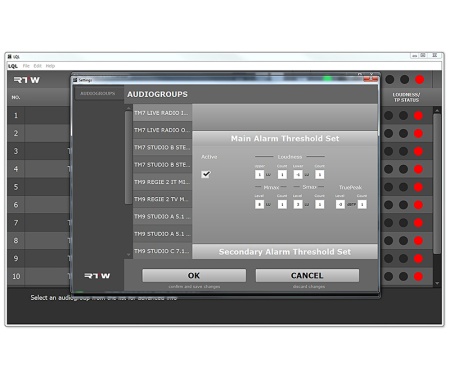Click the TruePeak Level dBTP field
The width and height of the screenshot is (450, 380).
coord(340,204)
